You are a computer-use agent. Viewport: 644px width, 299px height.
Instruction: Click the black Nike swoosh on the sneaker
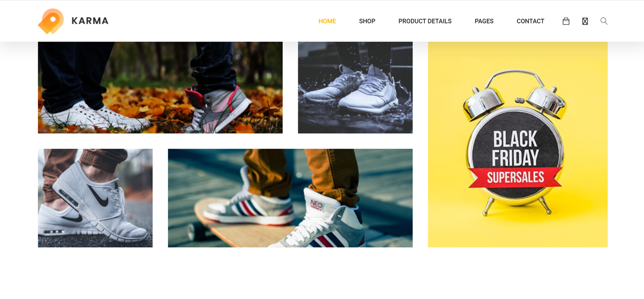point(98,195)
